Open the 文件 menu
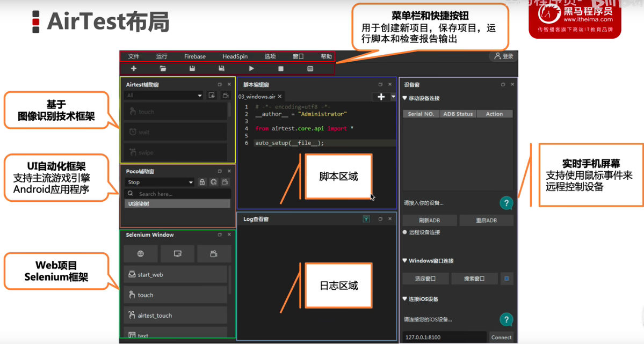The image size is (644, 344). tap(134, 56)
